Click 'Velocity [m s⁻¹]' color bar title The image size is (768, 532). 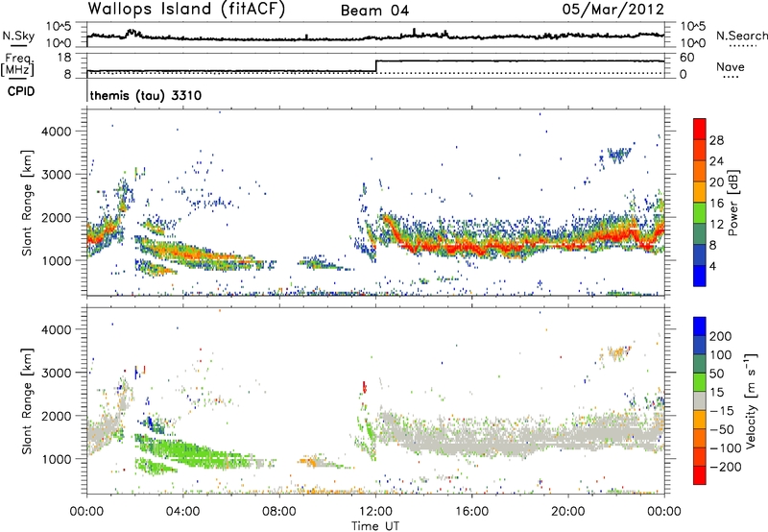click(751, 400)
